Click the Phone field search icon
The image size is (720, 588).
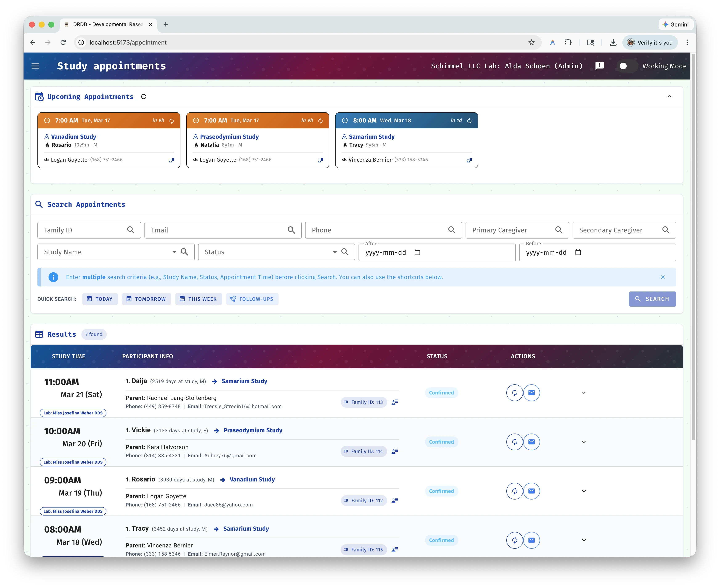[x=452, y=230]
